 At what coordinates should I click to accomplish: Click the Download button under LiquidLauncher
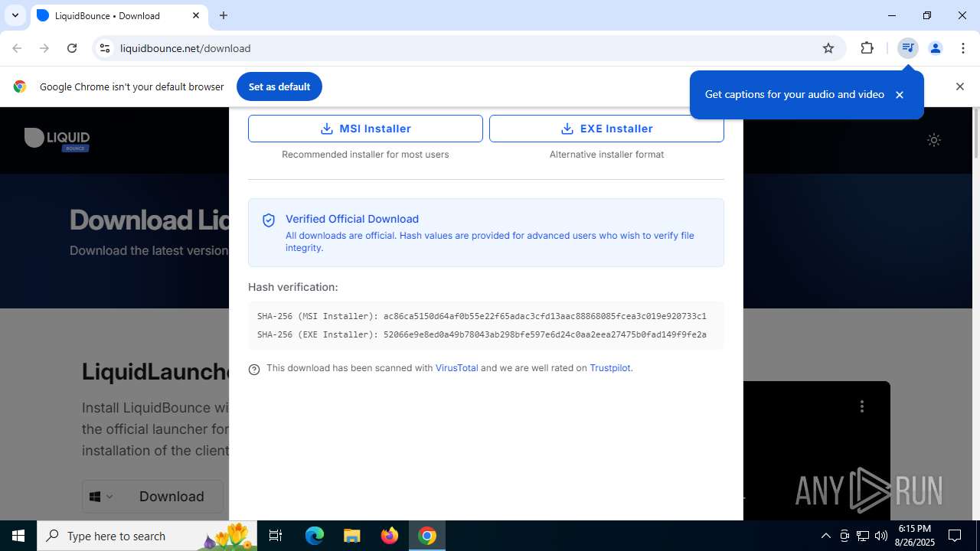pos(171,497)
